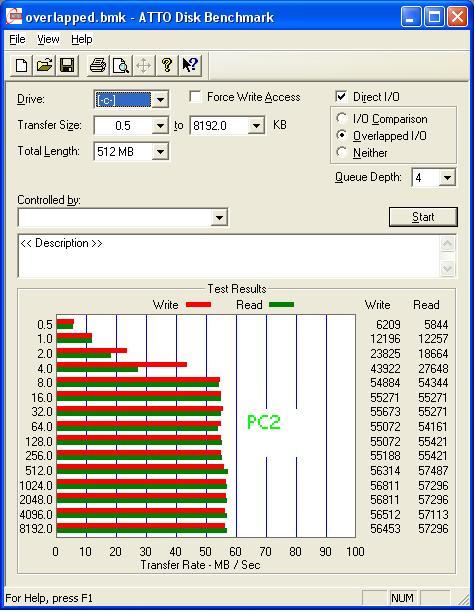Image resolution: width=475 pixels, height=612 pixels.
Task: Expand the Total Length 512 MB dropdown
Action: (160, 151)
